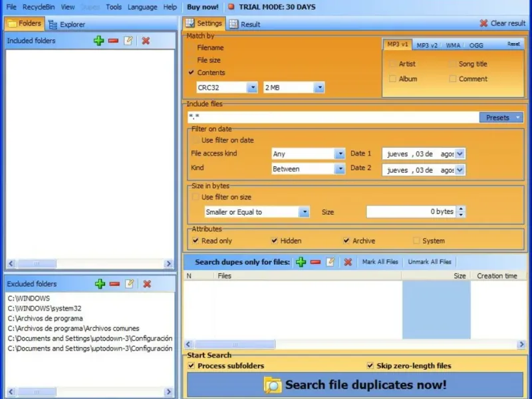Tick the Song title checkbox
532x399 pixels.
pos(453,64)
